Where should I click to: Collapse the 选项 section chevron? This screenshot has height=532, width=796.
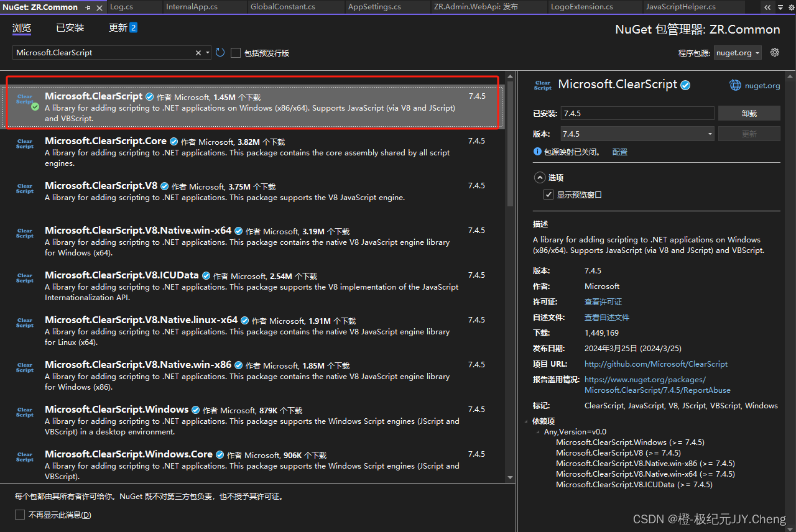[x=540, y=177]
